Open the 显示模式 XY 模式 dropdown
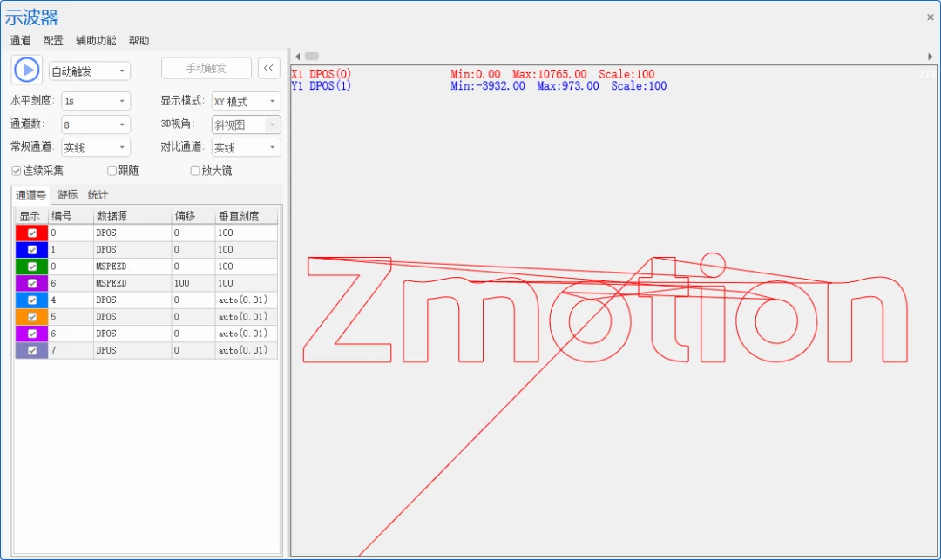This screenshot has width=941, height=560. [246, 101]
